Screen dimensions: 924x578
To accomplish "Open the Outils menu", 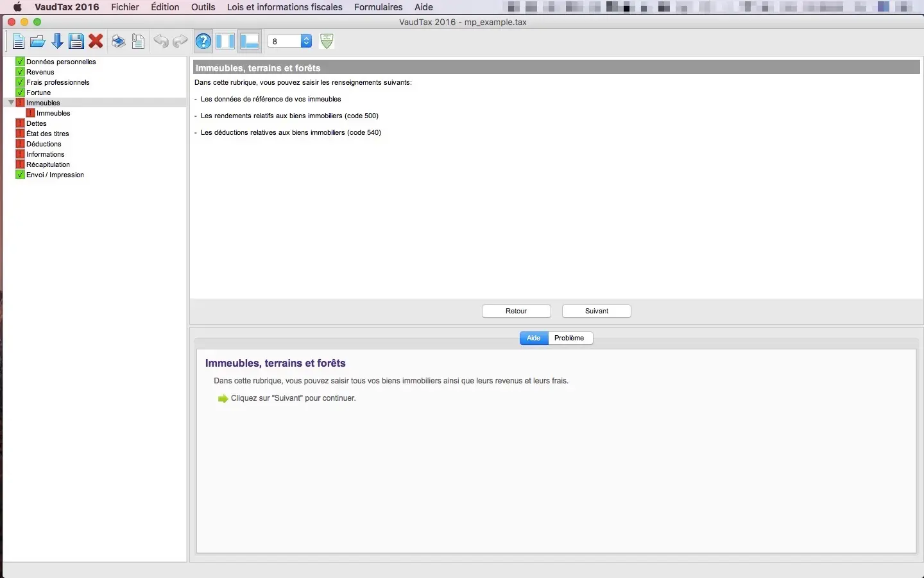I will point(203,7).
